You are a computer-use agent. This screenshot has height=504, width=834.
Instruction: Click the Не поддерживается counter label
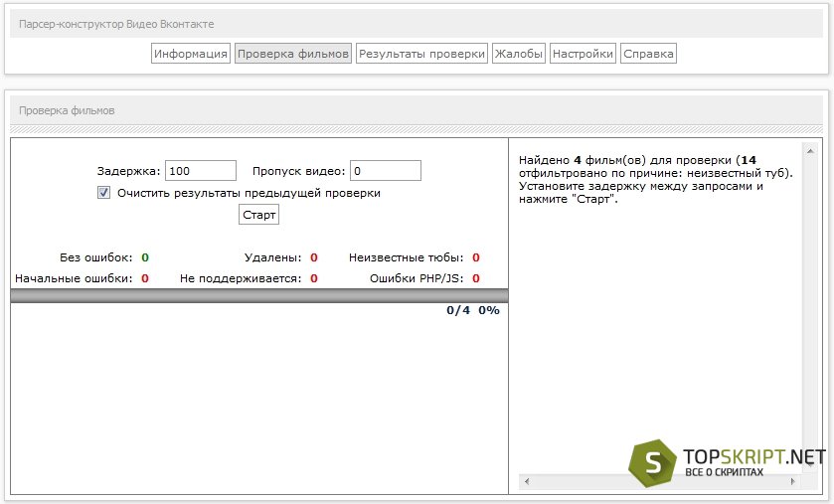[x=241, y=278]
